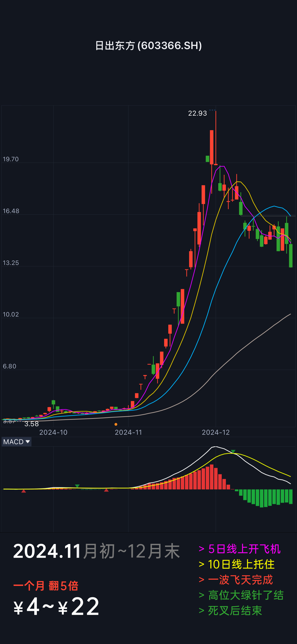Click the red 一个月 翻5倍 text
The height and width of the screenshot is (644, 297).
point(46,586)
